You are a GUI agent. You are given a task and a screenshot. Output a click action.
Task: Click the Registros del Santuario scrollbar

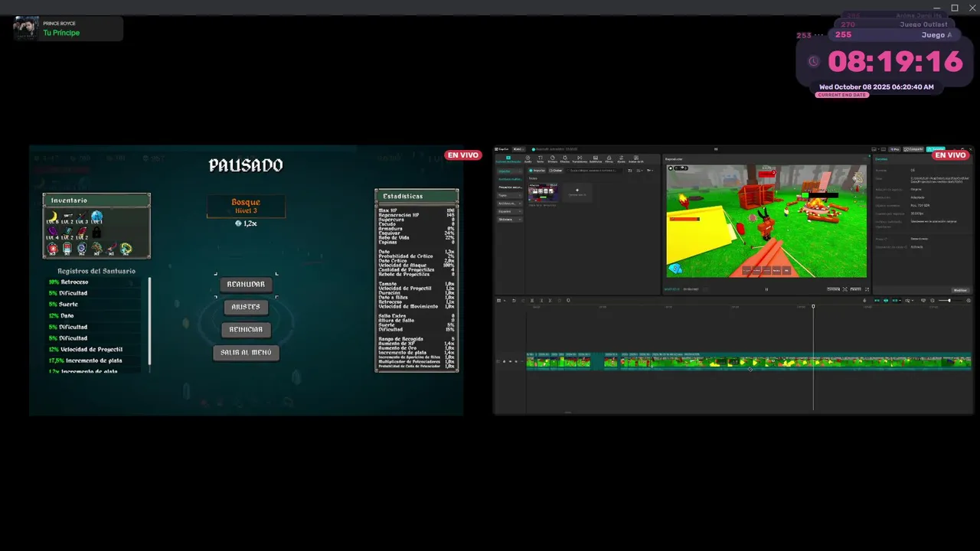(149, 320)
